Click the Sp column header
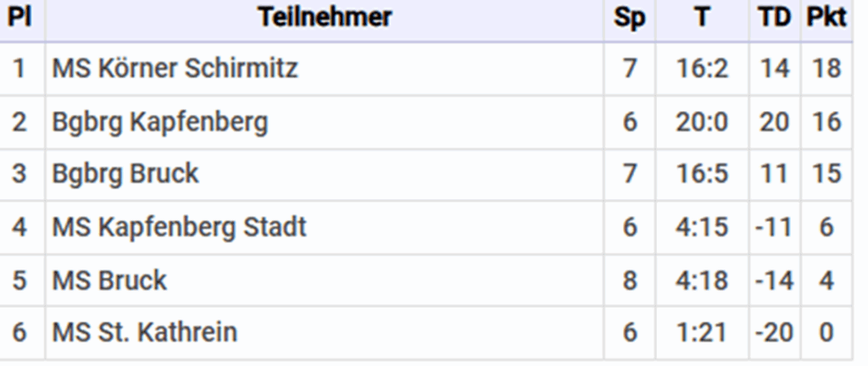 coord(629,17)
